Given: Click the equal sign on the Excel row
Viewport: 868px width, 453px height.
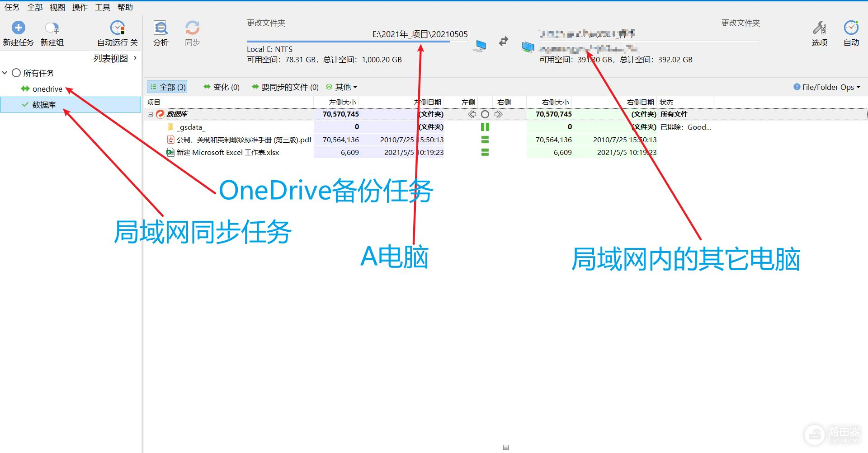Looking at the screenshot, I should pos(485,152).
